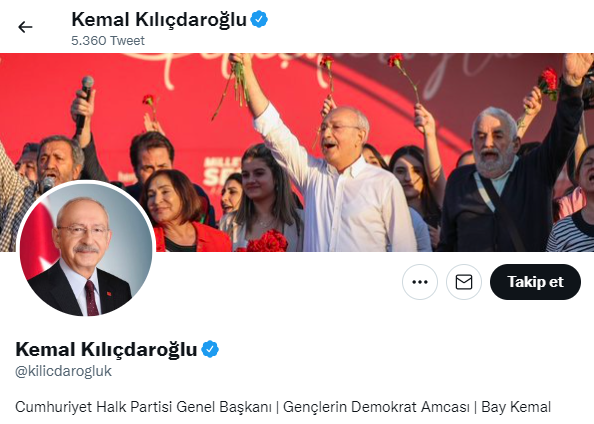Select the top header name Kemal Kılıçdaroğlu
This screenshot has height=424, width=594.
(x=159, y=19)
